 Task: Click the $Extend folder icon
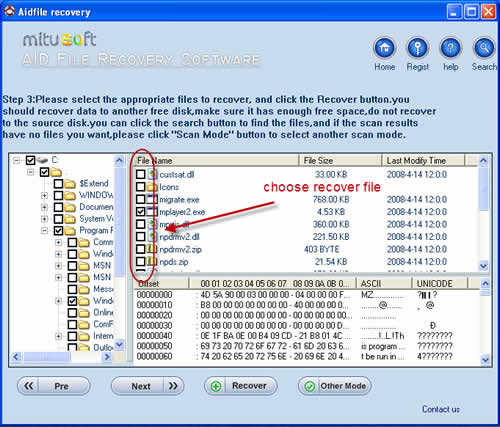(x=70, y=184)
